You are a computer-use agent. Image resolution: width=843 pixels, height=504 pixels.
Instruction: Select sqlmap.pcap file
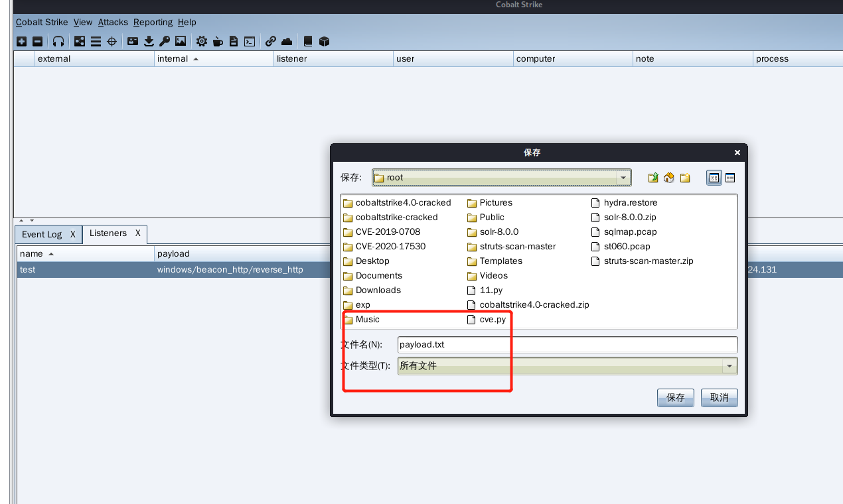coord(624,232)
